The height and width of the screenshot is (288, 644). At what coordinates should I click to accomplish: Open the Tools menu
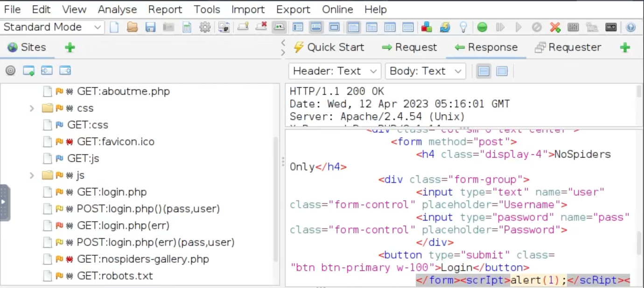[x=207, y=9]
